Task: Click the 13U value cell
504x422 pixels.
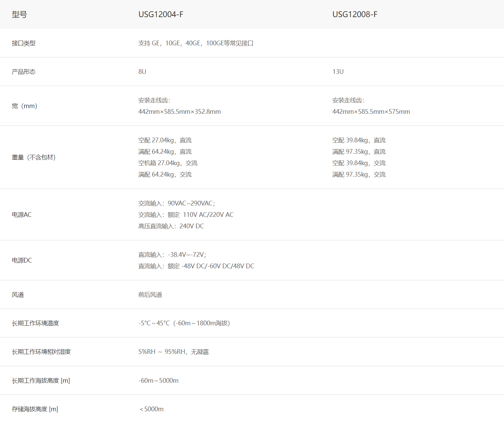Action: pyautogui.click(x=338, y=72)
